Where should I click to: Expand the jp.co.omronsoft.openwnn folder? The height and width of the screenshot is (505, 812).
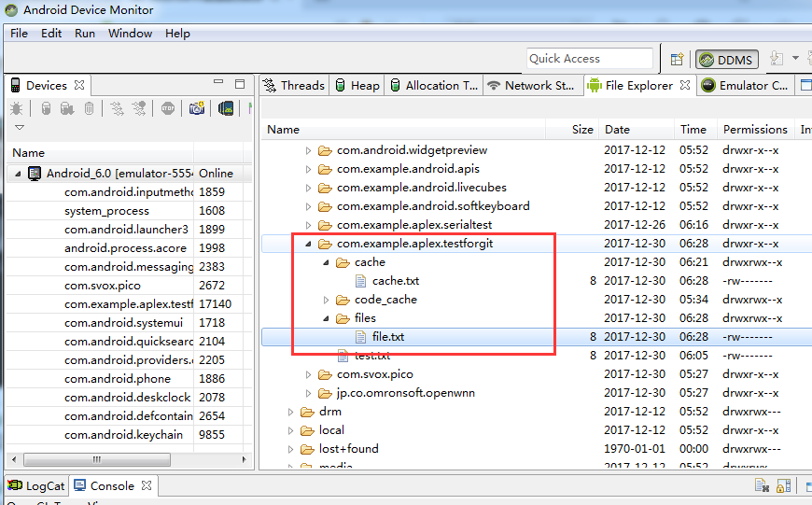pos(308,393)
